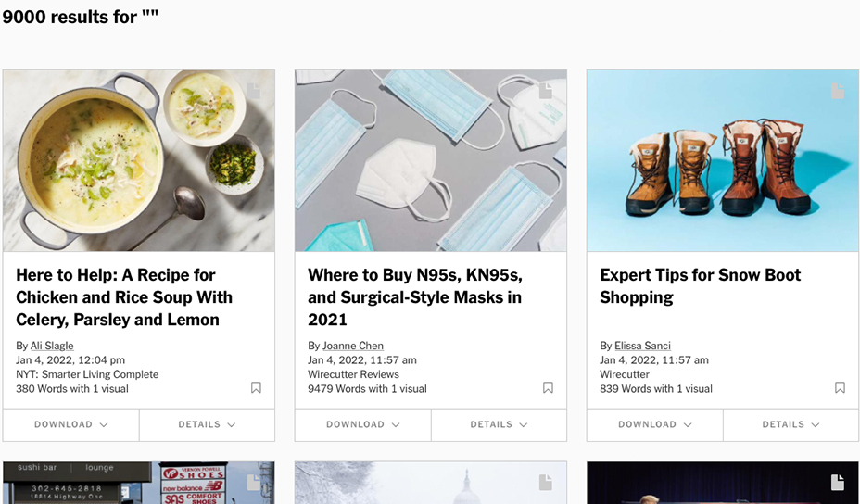860x504 pixels.
Task: Expand Details for masks article card
Action: [x=499, y=424]
